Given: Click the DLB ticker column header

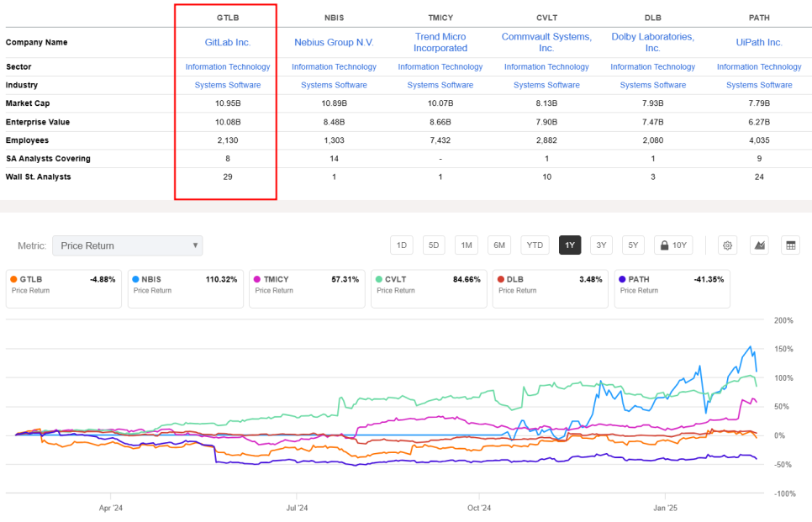Looking at the screenshot, I should tap(653, 18).
